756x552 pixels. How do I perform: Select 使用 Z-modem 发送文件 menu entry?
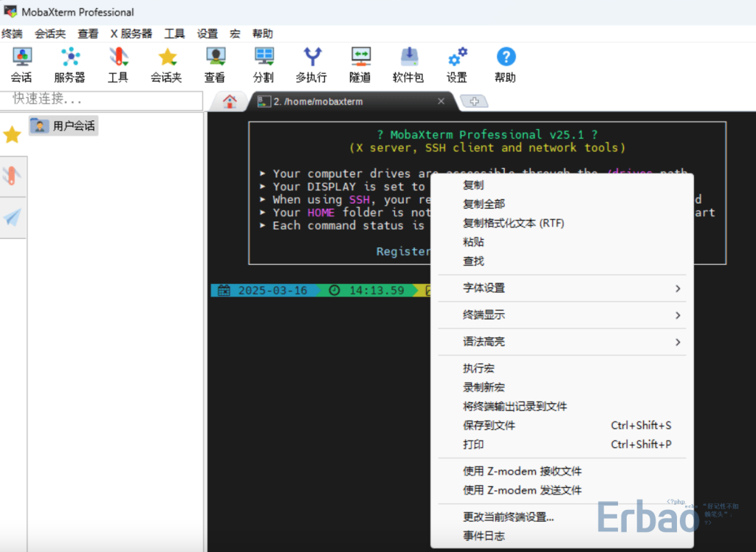[562, 490]
